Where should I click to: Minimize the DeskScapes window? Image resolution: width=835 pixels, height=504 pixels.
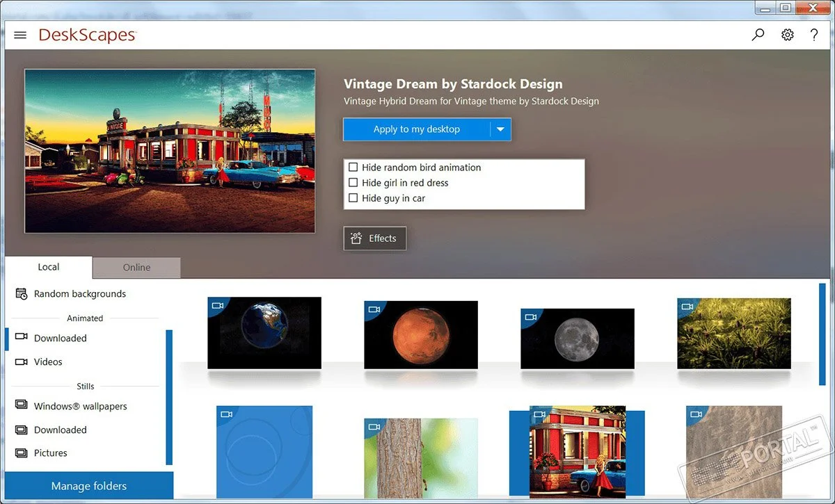[x=766, y=8]
